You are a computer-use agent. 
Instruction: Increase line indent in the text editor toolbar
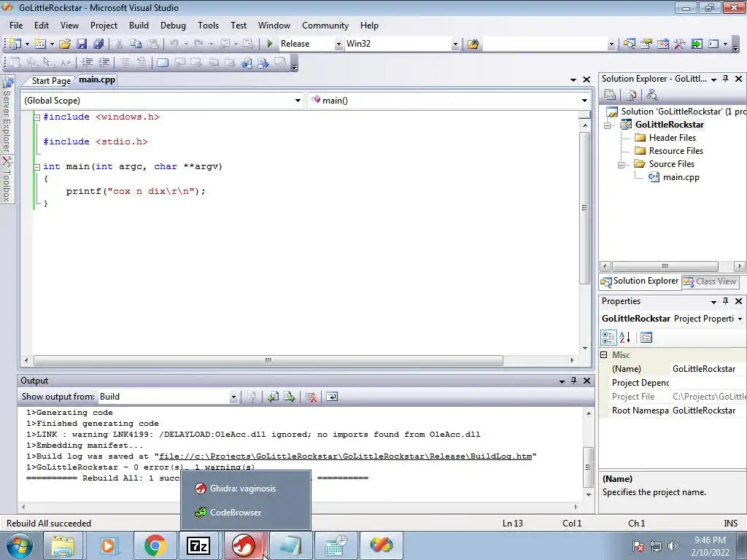104,63
